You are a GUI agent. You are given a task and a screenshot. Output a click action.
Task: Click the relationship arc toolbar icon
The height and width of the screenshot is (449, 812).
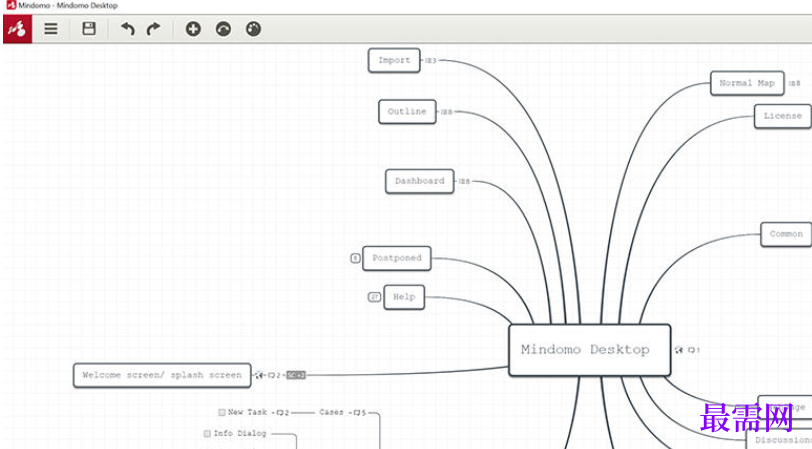coord(223,29)
